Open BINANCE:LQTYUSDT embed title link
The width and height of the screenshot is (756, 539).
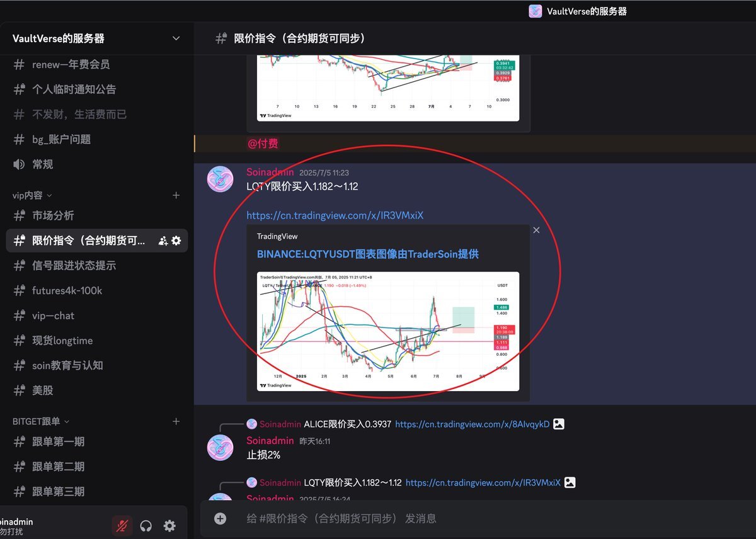pos(367,254)
